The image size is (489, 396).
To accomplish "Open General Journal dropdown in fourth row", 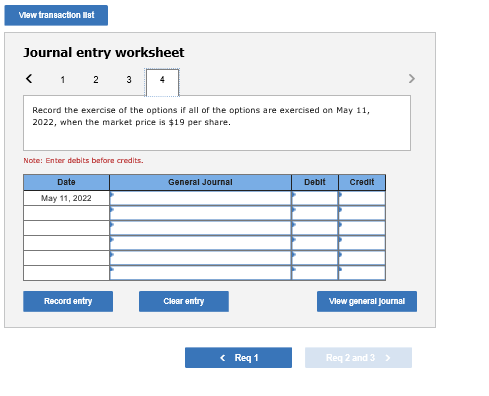I will [200, 243].
